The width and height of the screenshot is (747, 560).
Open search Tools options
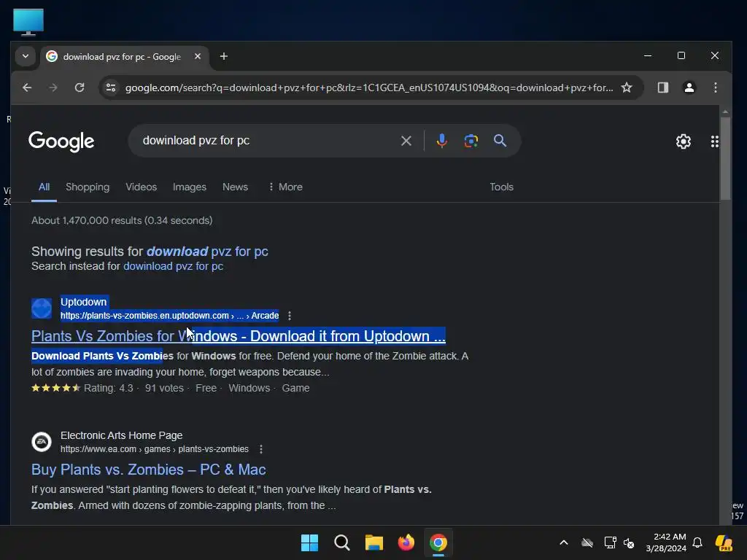point(502,187)
